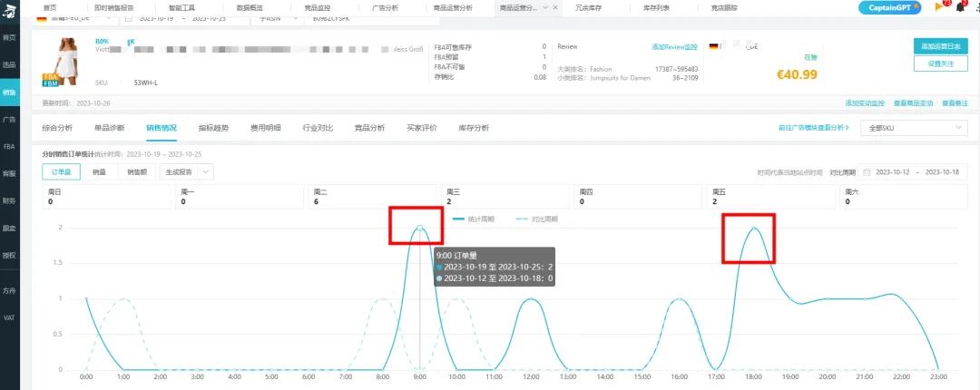Open the store selector with German flag

click(x=75, y=19)
